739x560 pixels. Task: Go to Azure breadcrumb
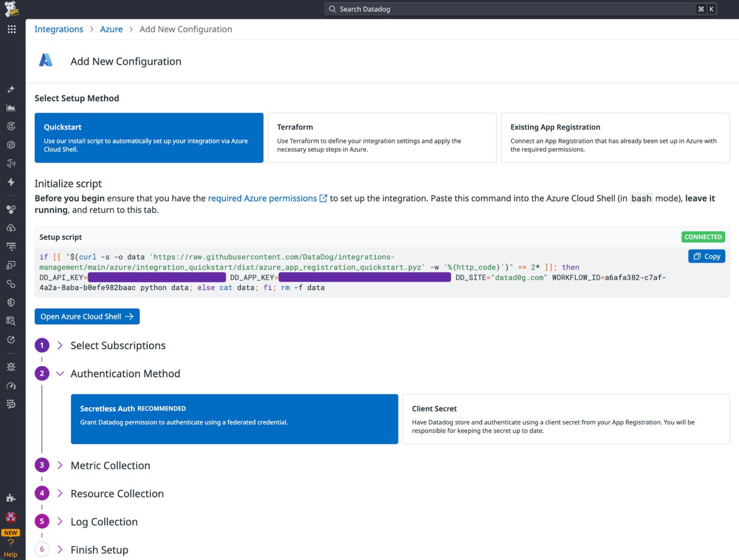[111, 29]
